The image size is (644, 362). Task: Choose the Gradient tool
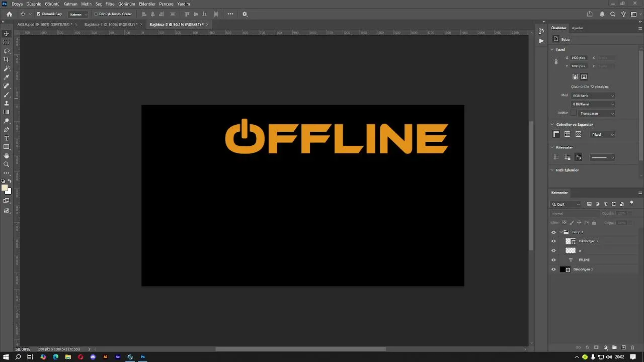click(7, 112)
